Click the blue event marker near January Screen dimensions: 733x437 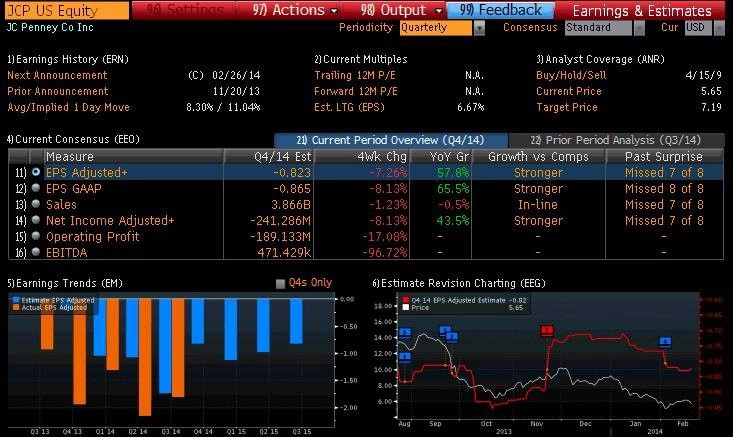coord(665,342)
